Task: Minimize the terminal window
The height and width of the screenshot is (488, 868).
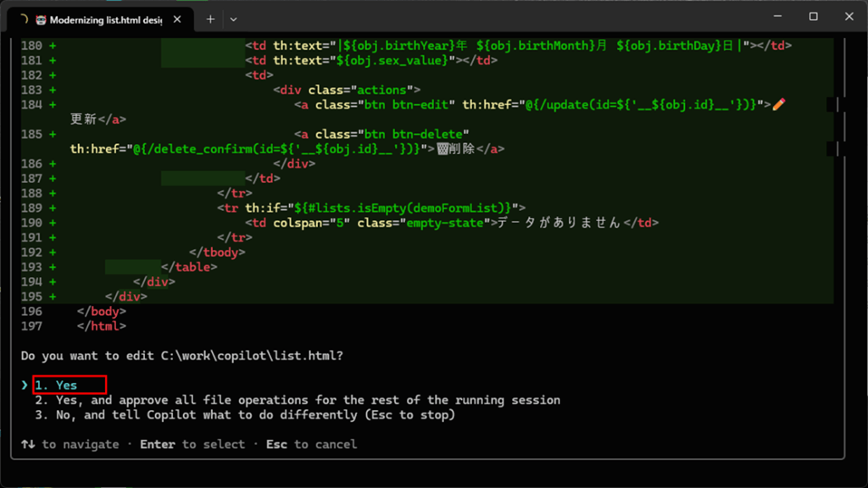Action: (778, 17)
